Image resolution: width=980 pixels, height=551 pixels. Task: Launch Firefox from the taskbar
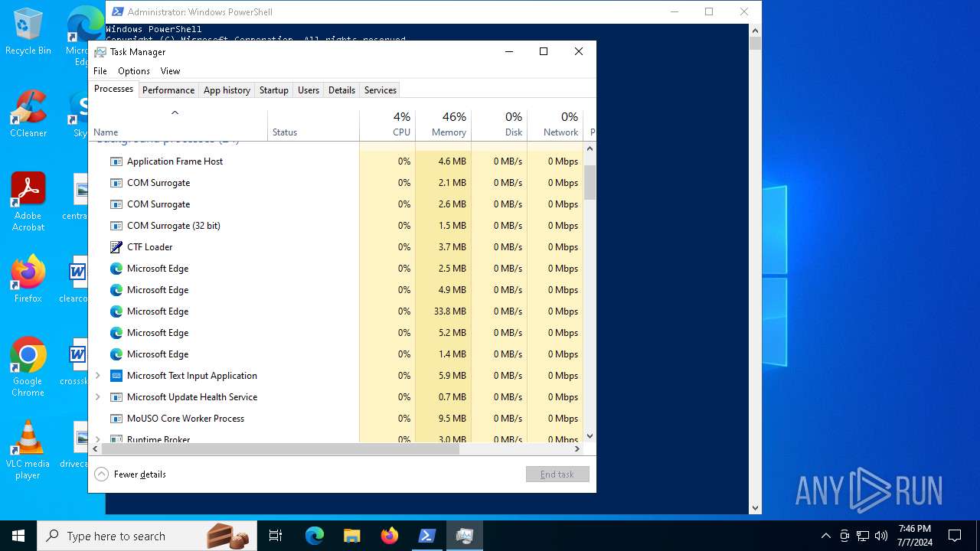(389, 536)
